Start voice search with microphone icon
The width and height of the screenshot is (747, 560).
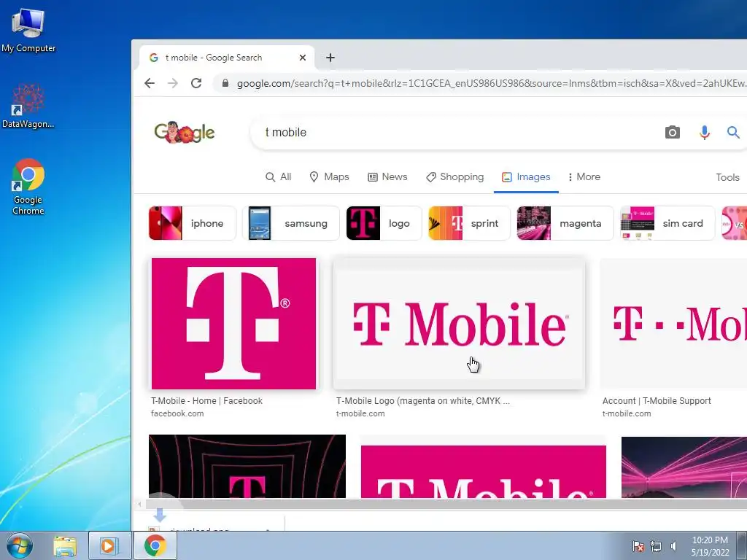[x=705, y=133]
